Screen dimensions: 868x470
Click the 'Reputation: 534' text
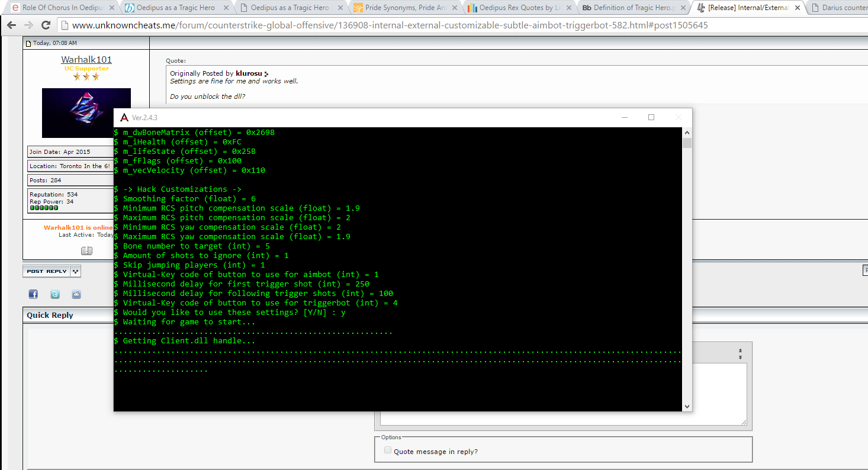click(x=53, y=195)
